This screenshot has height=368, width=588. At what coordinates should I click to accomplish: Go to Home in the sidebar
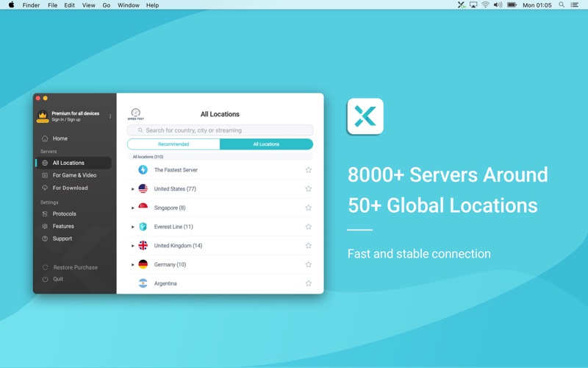pos(60,138)
